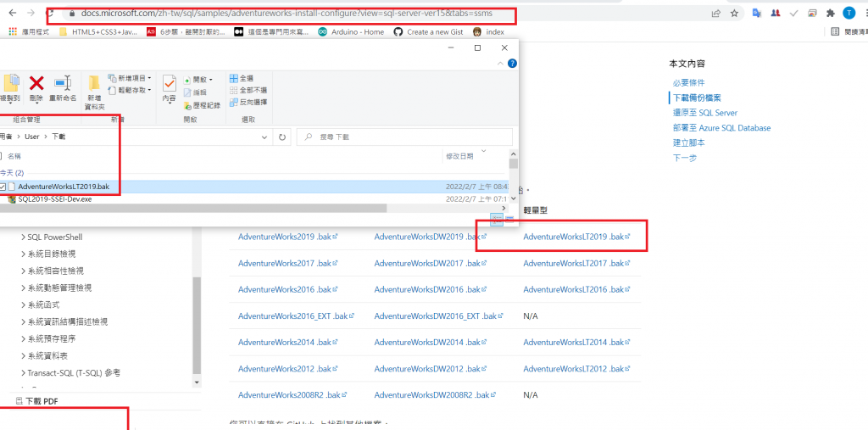The width and height of the screenshot is (868, 430).
Task: Expand the 系統資料表 tree node
Action: [x=23, y=355]
